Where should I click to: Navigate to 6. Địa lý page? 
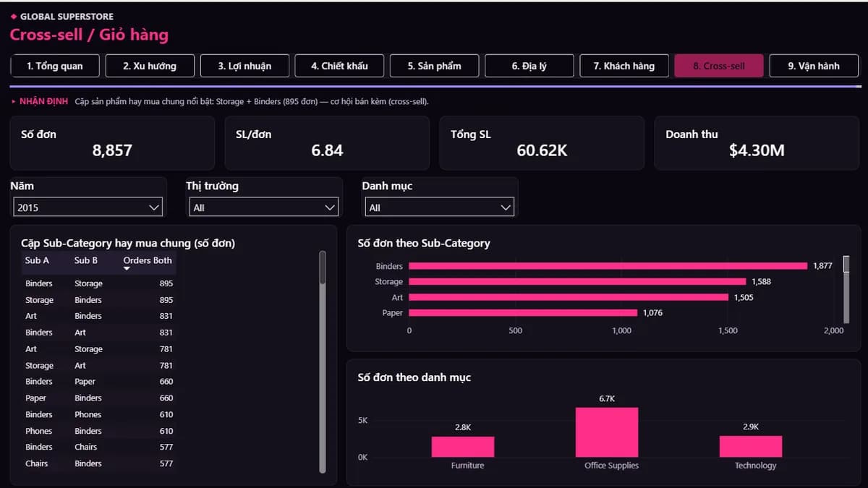[x=529, y=66]
